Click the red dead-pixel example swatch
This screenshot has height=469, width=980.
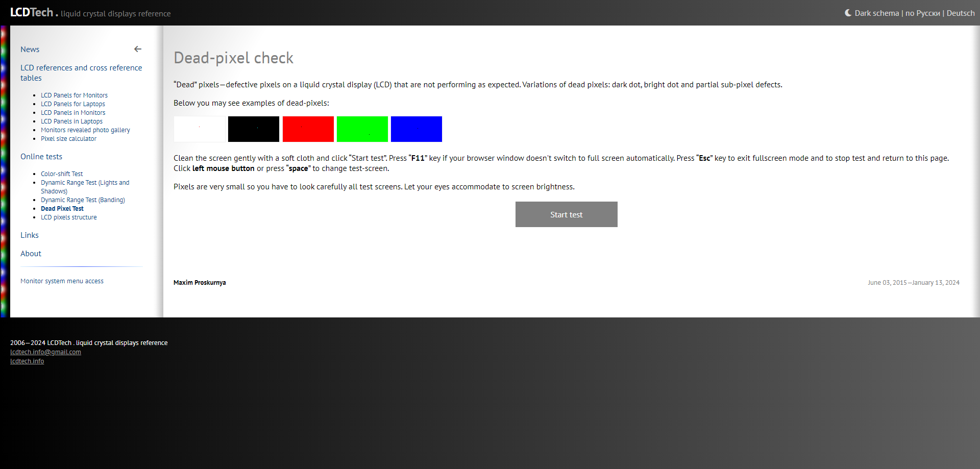pos(308,129)
